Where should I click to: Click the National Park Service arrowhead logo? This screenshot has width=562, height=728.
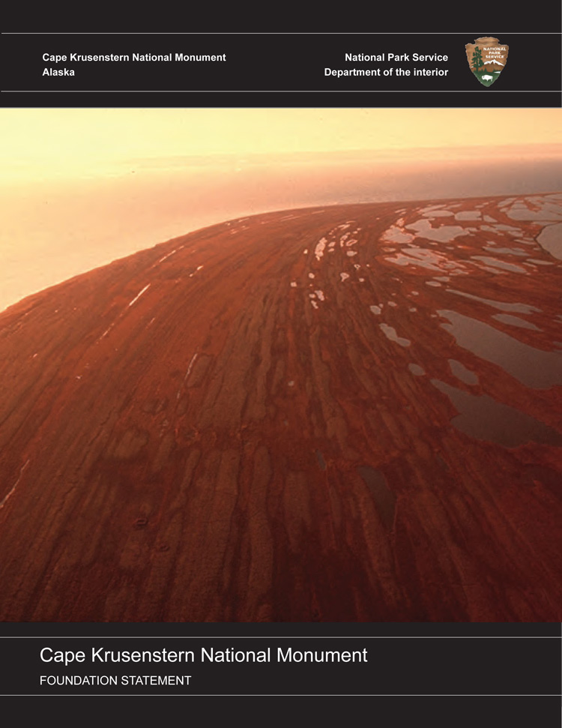click(x=487, y=63)
